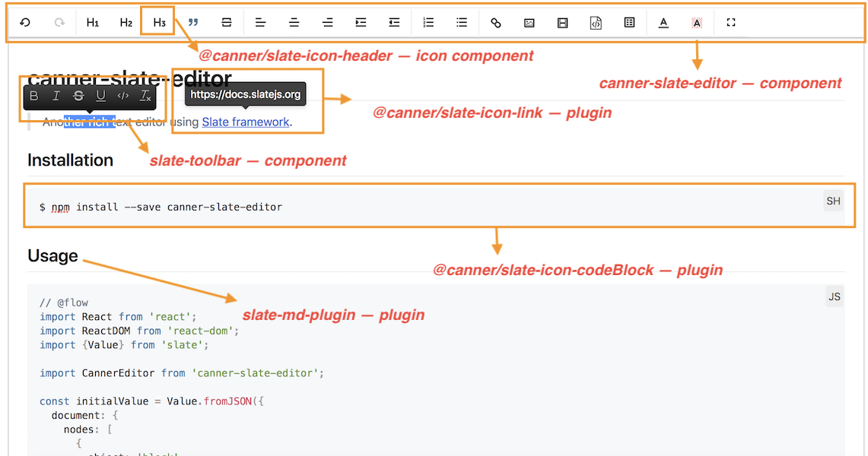Click the 'nodes: [' code line

(x=88, y=429)
